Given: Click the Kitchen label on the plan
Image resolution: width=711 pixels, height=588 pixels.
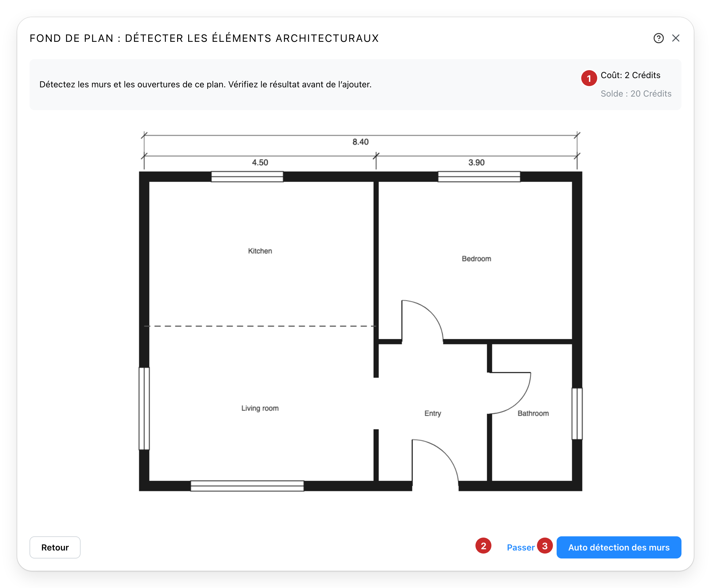Looking at the screenshot, I should pyautogui.click(x=260, y=251).
